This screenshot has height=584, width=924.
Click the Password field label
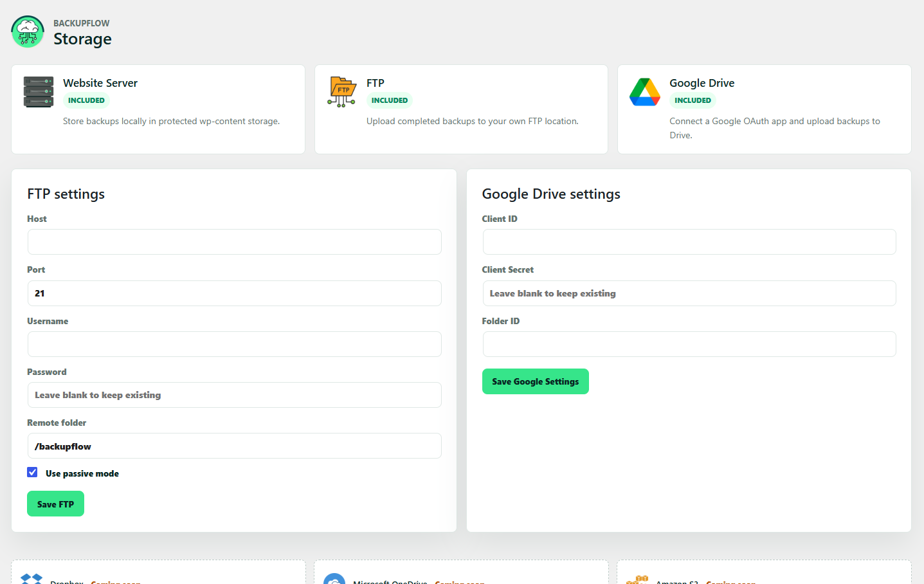(47, 372)
